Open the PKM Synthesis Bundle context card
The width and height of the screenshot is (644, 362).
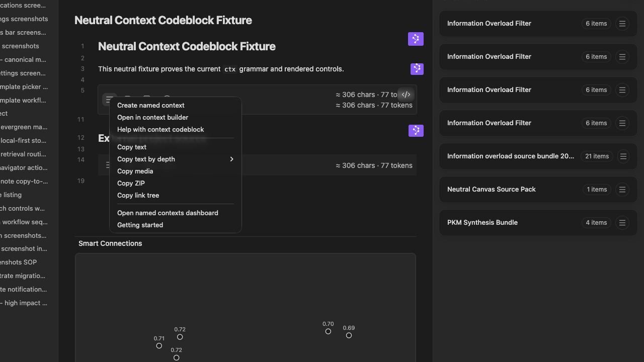pyautogui.click(x=538, y=223)
